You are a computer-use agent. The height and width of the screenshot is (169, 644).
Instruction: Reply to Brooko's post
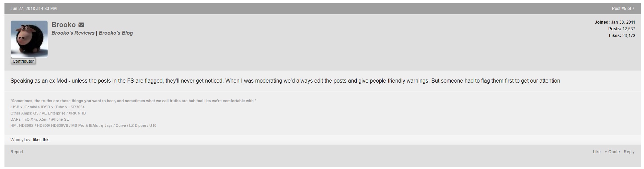click(629, 152)
